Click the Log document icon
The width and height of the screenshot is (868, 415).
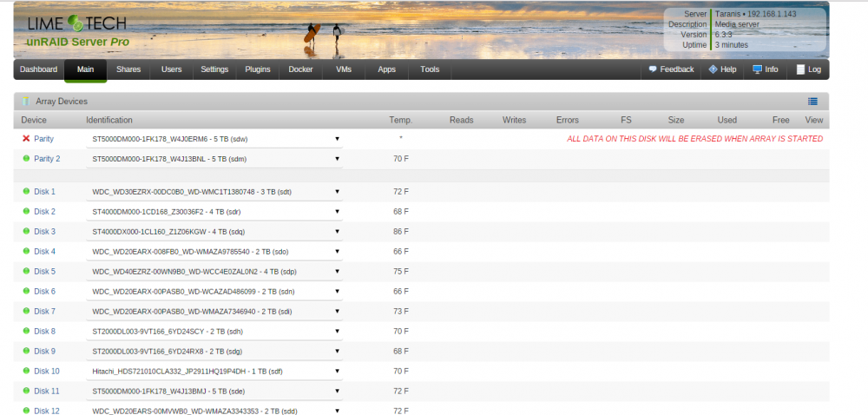click(800, 69)
